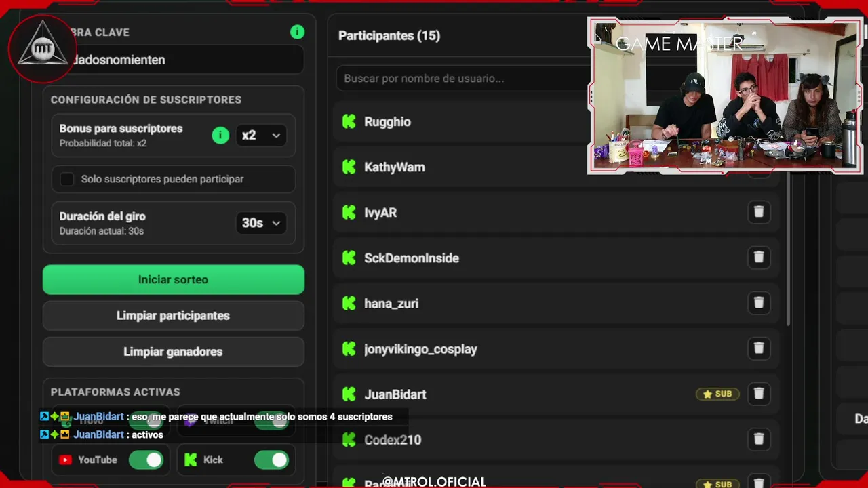Image resolution: width=868 pixels, height=488 pixels.
Task: Select participant name Rugghio
Action: tap(387, 121)
